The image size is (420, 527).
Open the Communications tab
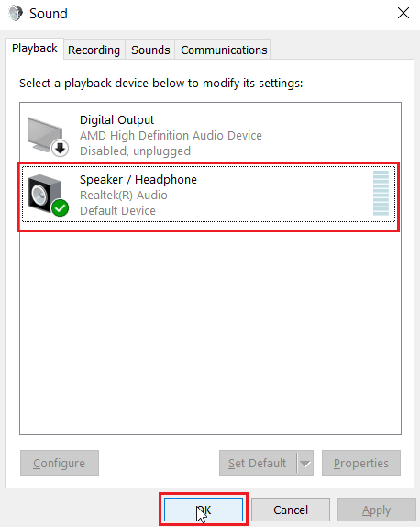(224, 50)
